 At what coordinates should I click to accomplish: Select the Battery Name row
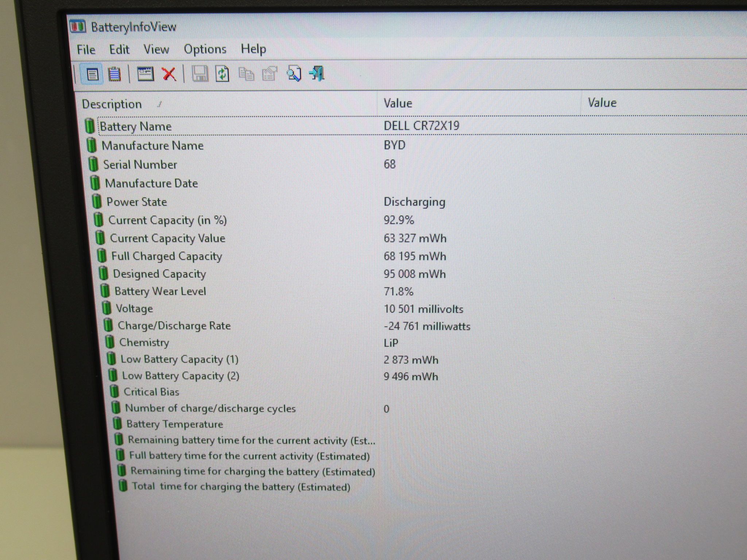coord(415,126)
